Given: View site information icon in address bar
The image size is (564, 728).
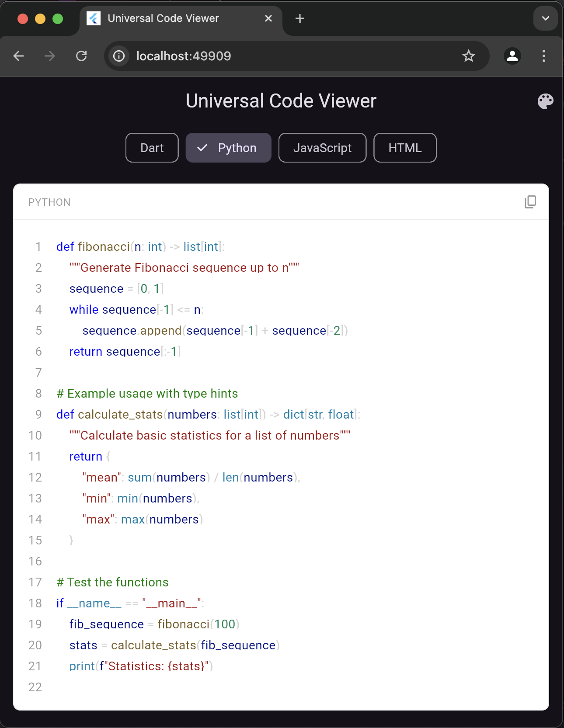Looking at the screenshot, I should tap(119, 56).
